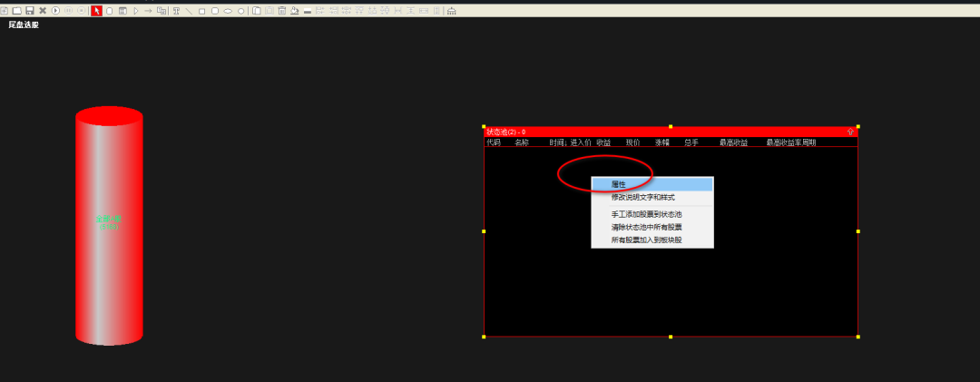Choose 属性 from the context menu
980x382 pixels.
(x=652, y=184)
